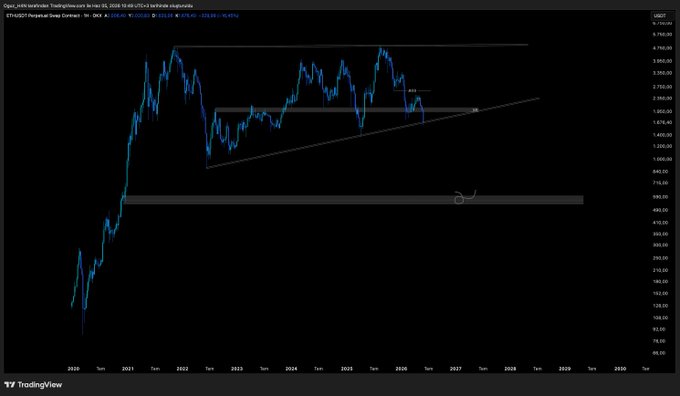
Task: Select the 2026 label on time axis
Action: 401,369
